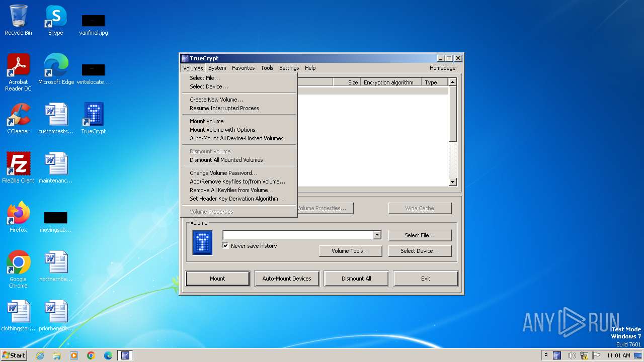Screen dimensions: 644x362
Task: Open the media player taskbar icon
Action: coord(74,355)
